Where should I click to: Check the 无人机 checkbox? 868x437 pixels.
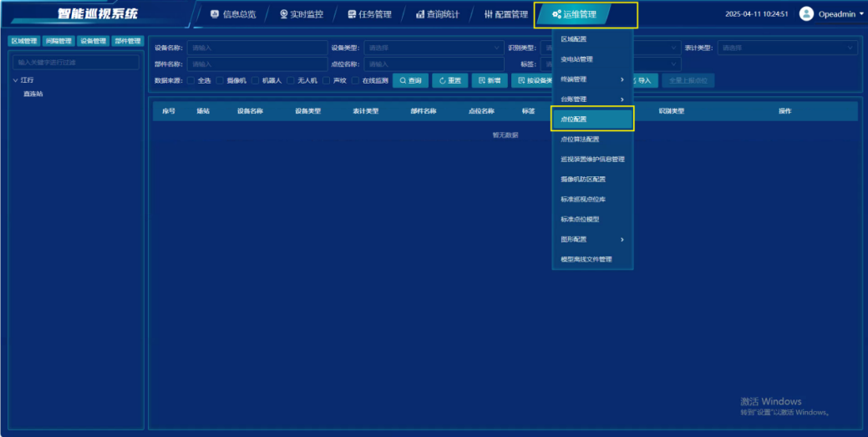tap(291, 80)
